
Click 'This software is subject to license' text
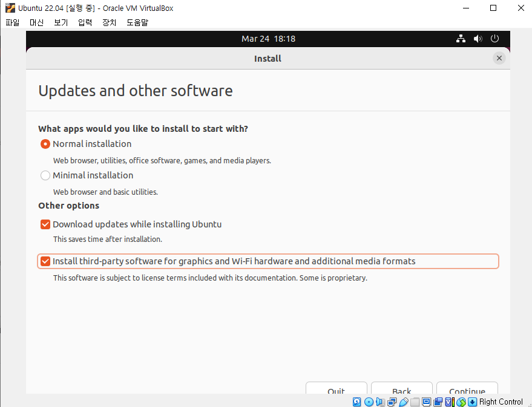click(x=210, y=278)
